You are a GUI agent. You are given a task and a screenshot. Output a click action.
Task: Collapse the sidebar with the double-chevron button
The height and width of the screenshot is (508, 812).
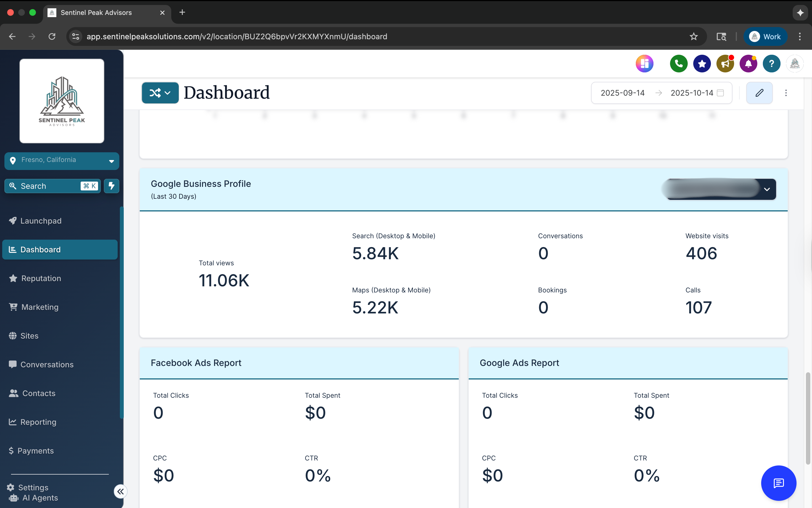[x=120, y=491]
